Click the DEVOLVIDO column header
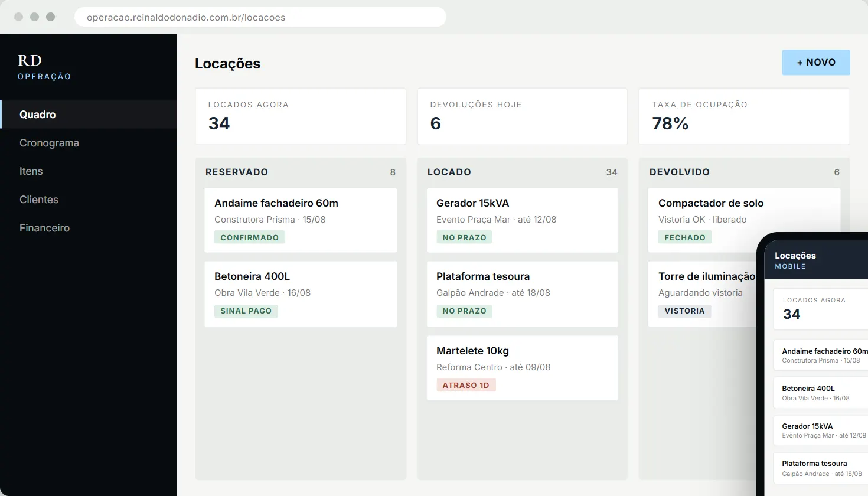Image resolution: width=868 pixels, height=496 pixels. pos(680,172)
